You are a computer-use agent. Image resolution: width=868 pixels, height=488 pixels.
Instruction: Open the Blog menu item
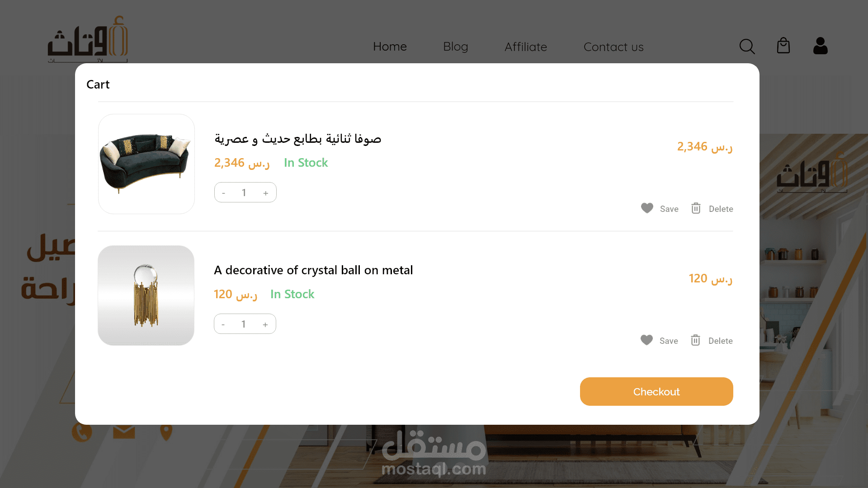click(455, 47)
